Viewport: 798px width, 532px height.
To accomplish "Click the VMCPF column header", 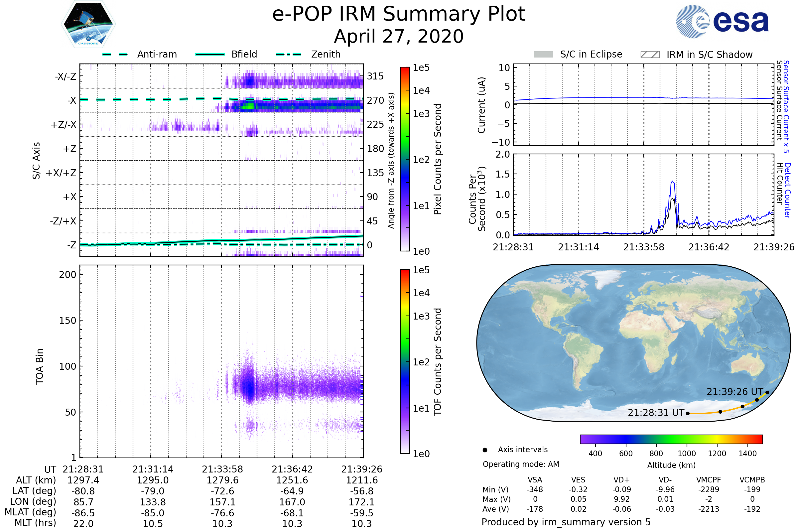I will [709, 480].
